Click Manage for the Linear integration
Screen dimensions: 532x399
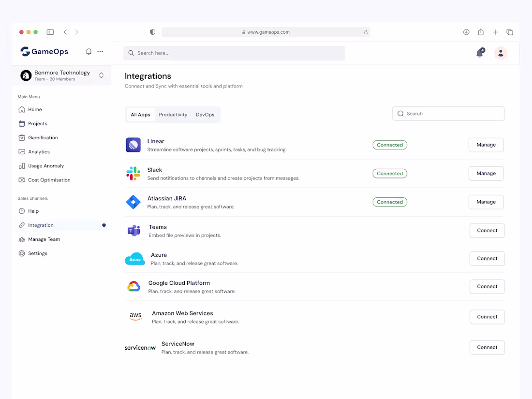[486, 145]
